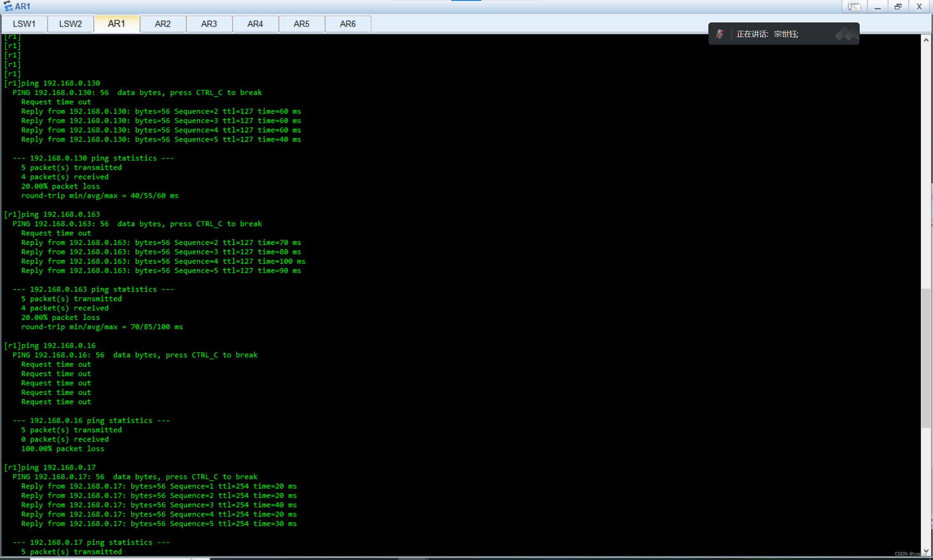The width and height of the screenshot is (933, 560).
Task: Click the scrollbar up arrow
Action: (x=926, y=40)
